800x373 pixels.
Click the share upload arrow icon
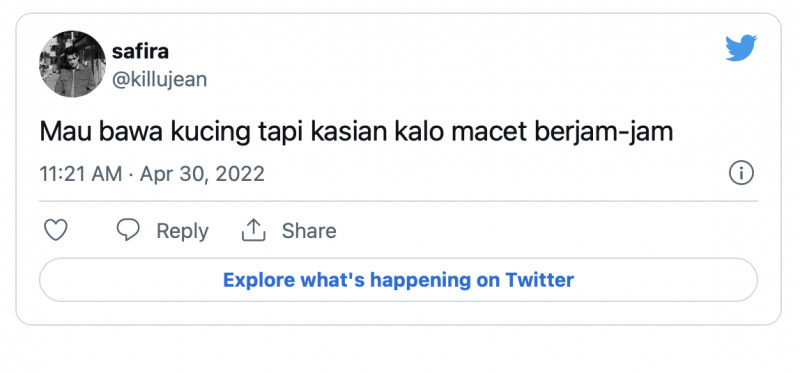pyautogui.click(x=254, y=231)
